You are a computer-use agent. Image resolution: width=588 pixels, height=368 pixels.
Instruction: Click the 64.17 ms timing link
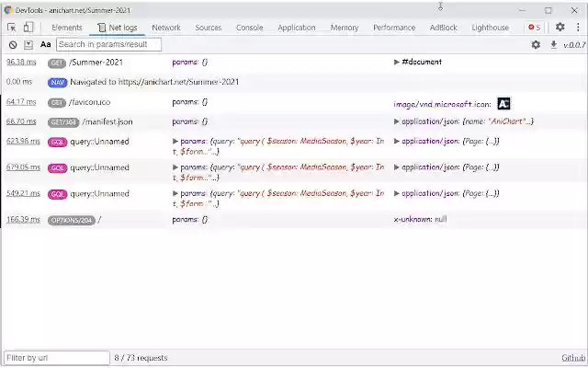tap(21, 102)
